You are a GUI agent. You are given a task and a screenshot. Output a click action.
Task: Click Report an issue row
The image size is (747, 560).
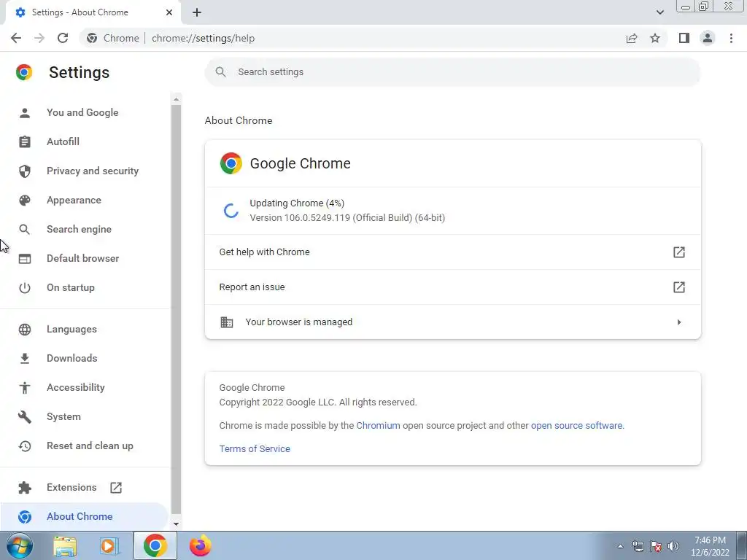coord(452,287)
